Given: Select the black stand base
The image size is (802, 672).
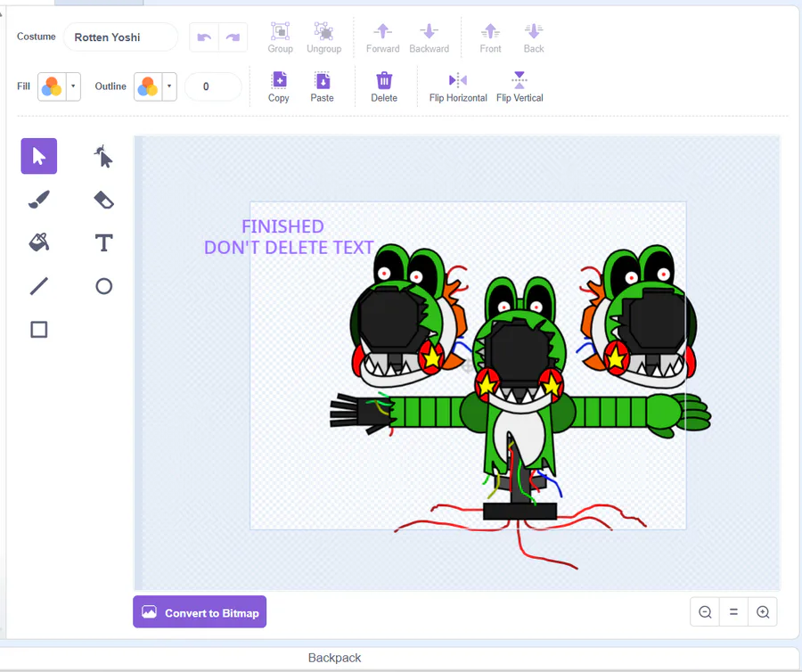Looking at the screenshot, I should click(520, 511).
